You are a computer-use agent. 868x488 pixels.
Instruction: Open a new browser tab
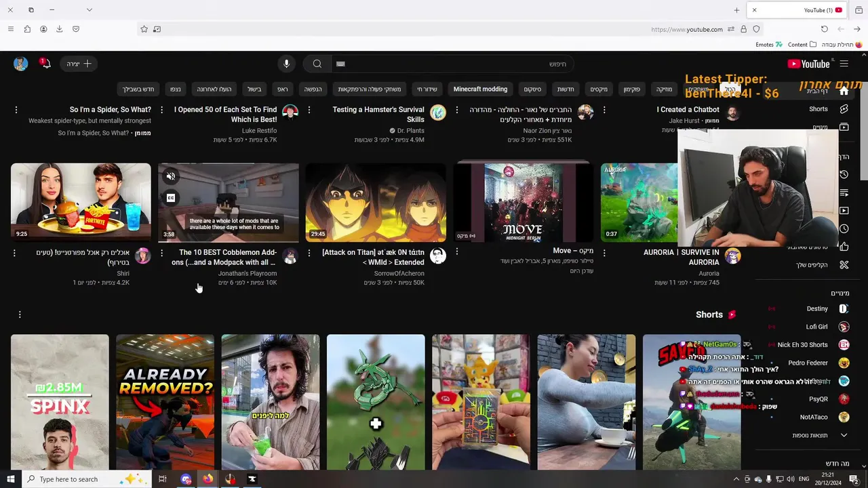coord(736,10)
